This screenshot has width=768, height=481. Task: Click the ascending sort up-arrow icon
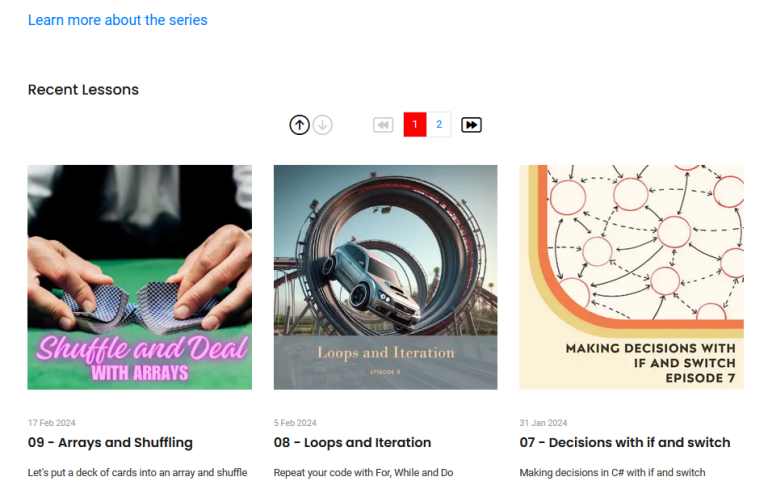coord(299,125)
